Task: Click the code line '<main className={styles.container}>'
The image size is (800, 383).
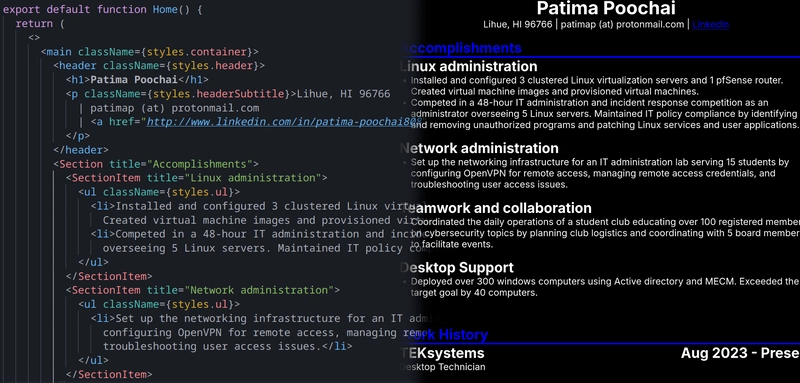Action: tap(150, 52)
